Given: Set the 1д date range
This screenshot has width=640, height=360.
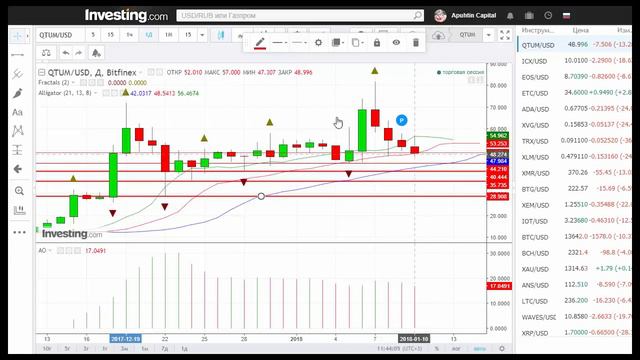Looking at the screenshot, I should tap(184, 349).
